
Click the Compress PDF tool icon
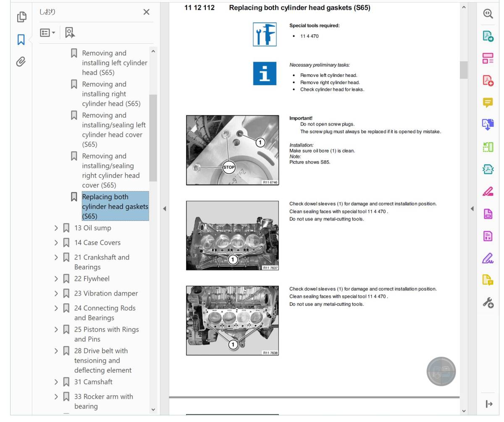click(488, 169)
